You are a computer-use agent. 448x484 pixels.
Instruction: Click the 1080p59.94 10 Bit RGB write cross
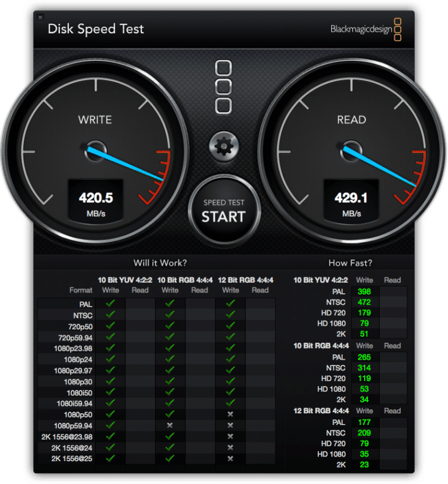(170, 426)
